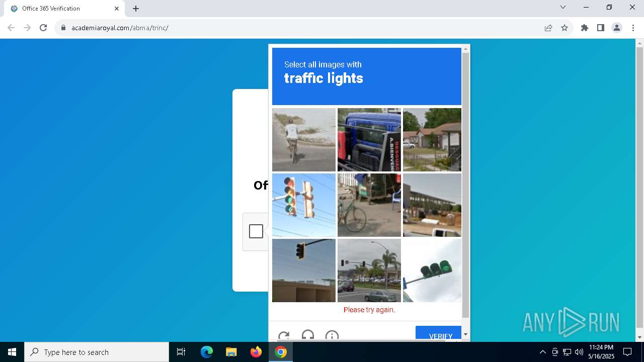The height and width of the screenshot is (362, 644).
Task: Tick the robot verification checkbox
Action: (x=256, y=231)
